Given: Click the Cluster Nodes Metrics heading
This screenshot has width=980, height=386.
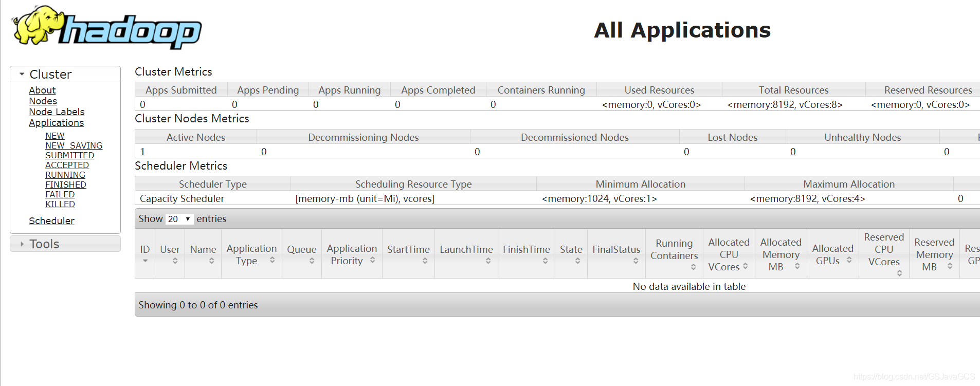Looking at the screenshot, I should pyautogui.click(x=192, y=118).
